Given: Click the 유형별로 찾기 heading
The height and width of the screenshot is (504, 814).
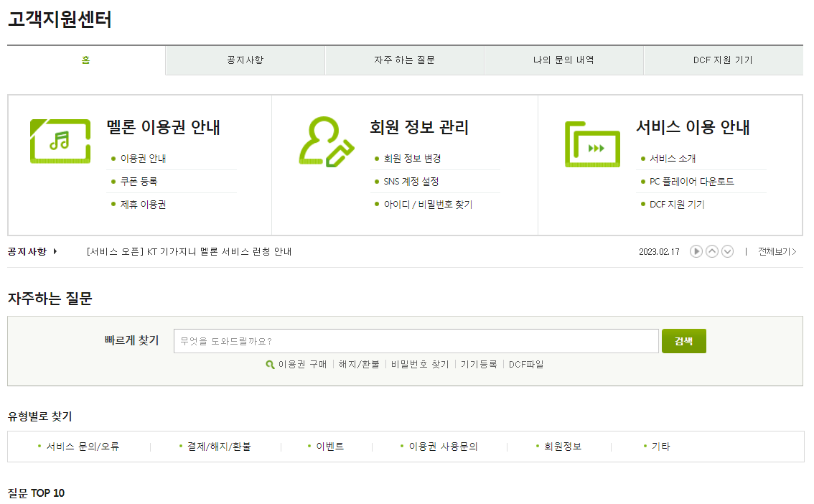Looking at the screenshot, I should tap(40, 416).
